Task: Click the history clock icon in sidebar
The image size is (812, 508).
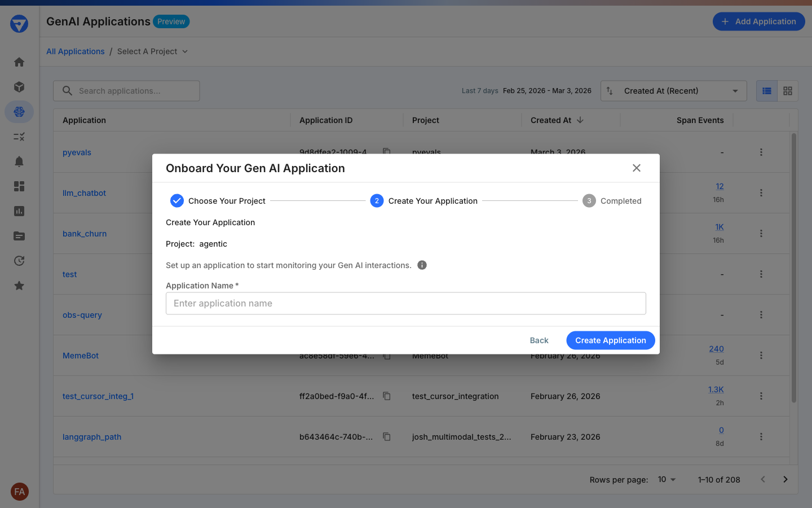Action: (x=19, y=261)
